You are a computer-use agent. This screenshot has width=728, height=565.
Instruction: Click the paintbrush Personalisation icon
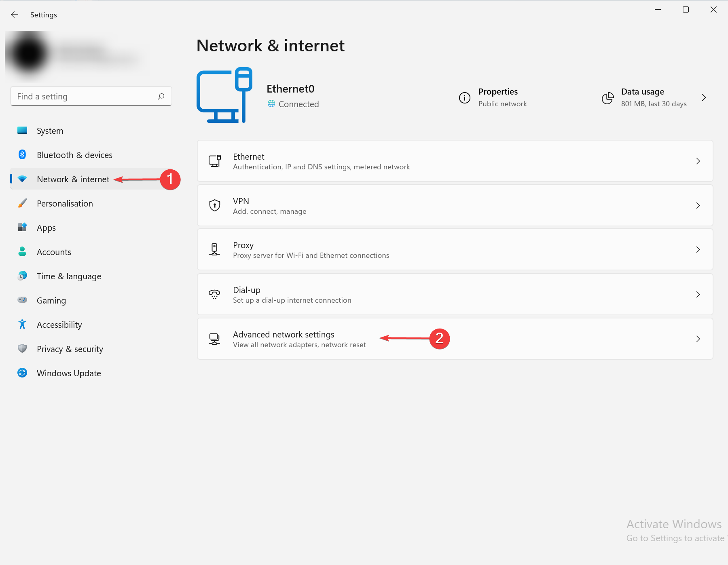(22, 203)
